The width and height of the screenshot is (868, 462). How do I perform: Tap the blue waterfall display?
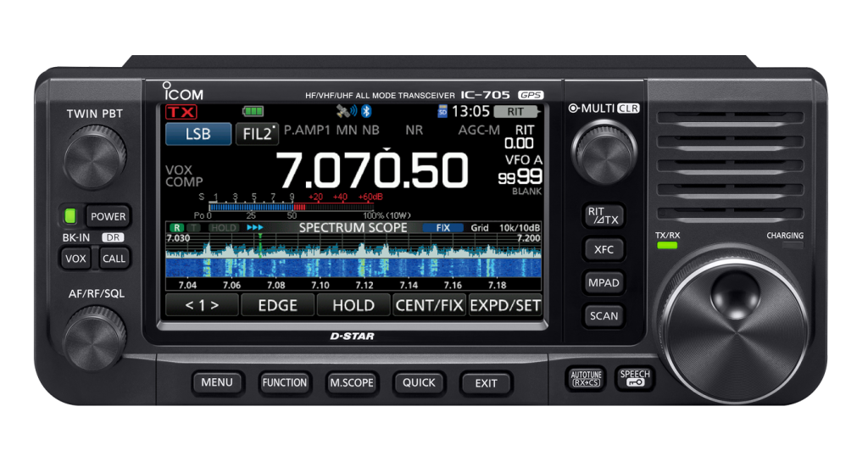[x=353, y=268]
